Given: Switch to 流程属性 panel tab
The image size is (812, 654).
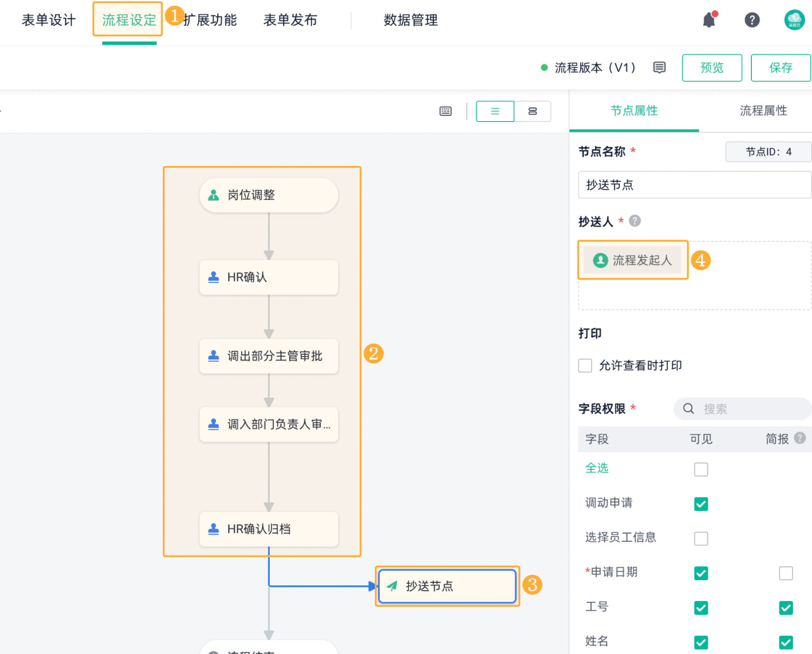Looking at the screenshot, I should point(763,111).
